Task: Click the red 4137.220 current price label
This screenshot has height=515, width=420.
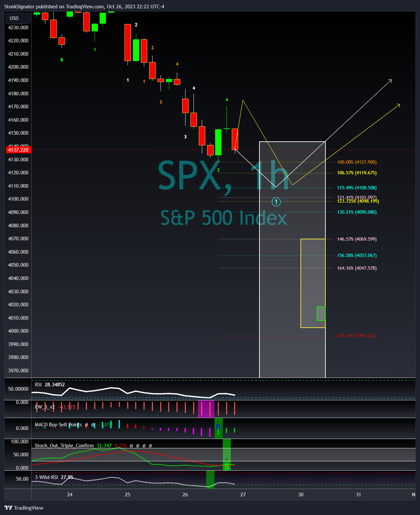Action: pyautogui.click(x=18, y=150)
